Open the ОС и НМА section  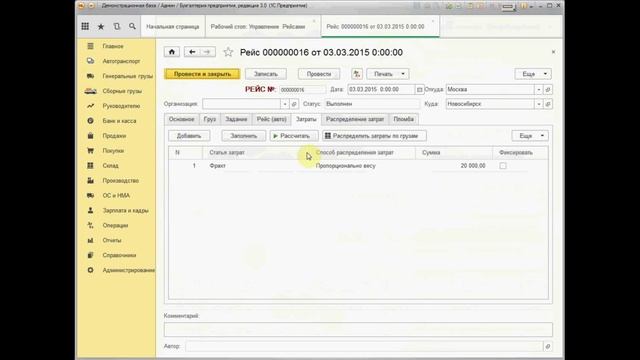point(116,196)
